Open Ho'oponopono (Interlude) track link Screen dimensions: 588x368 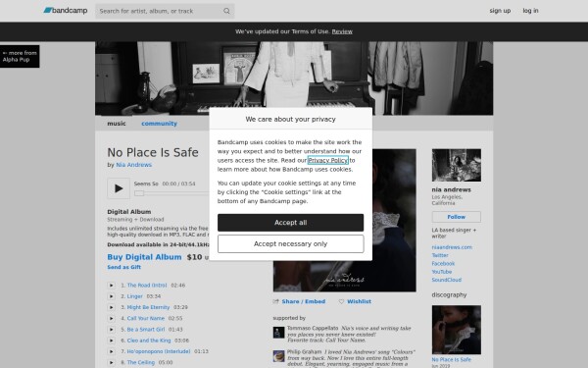(x=159, y=351)
